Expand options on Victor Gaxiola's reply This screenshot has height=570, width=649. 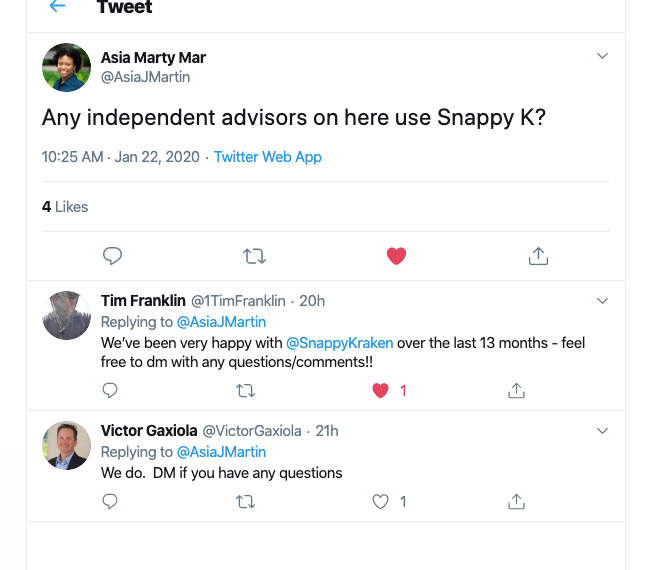(602, 431)
